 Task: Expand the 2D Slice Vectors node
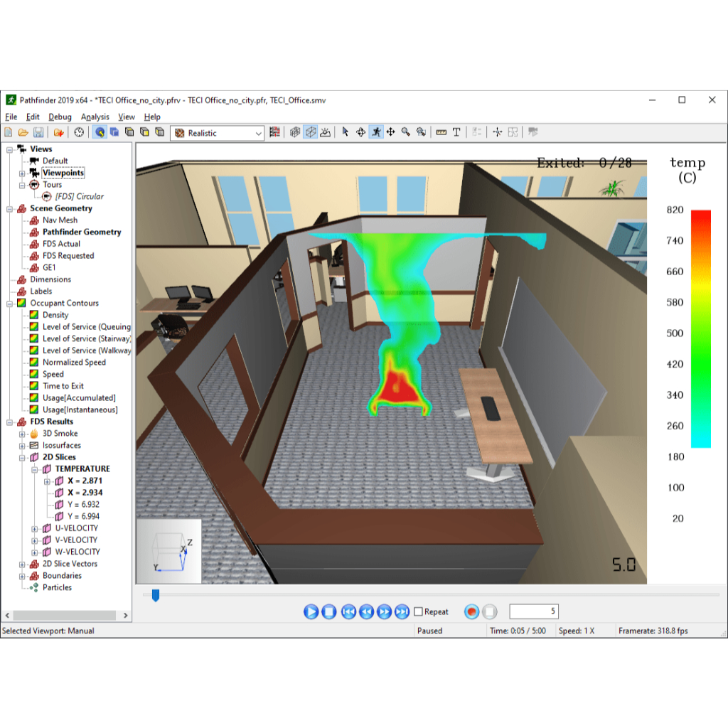tap(22, 564)
